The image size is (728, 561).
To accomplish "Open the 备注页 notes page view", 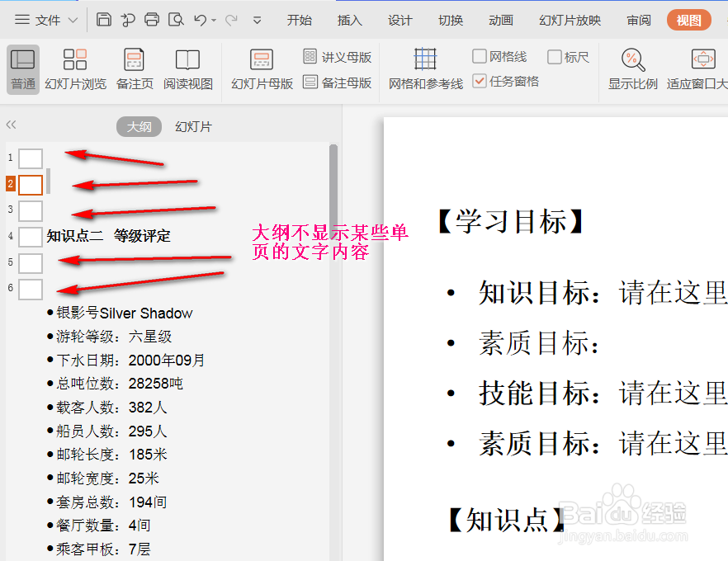I will click(x=134, y=69).
